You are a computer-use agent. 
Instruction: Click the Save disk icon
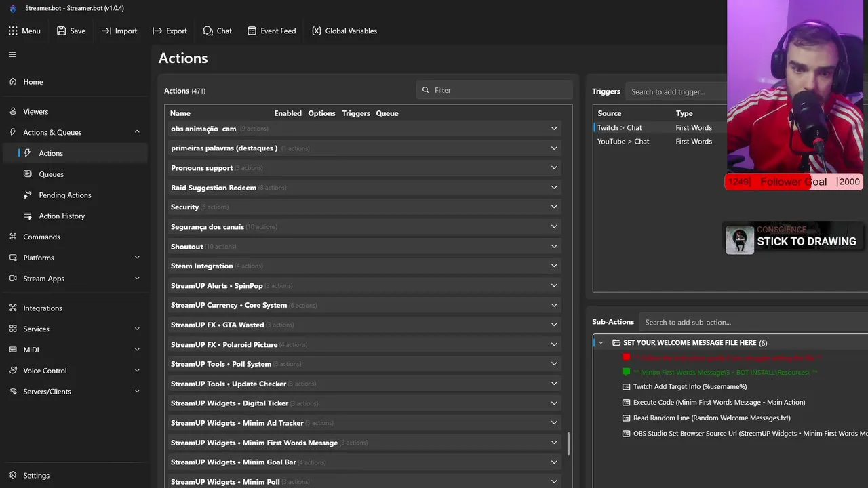(62, 30)
